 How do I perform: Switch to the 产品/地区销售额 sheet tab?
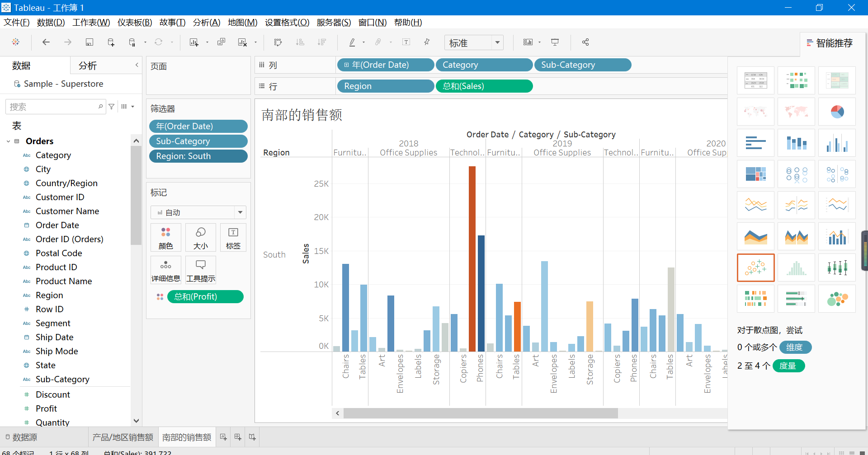(123, 437)
